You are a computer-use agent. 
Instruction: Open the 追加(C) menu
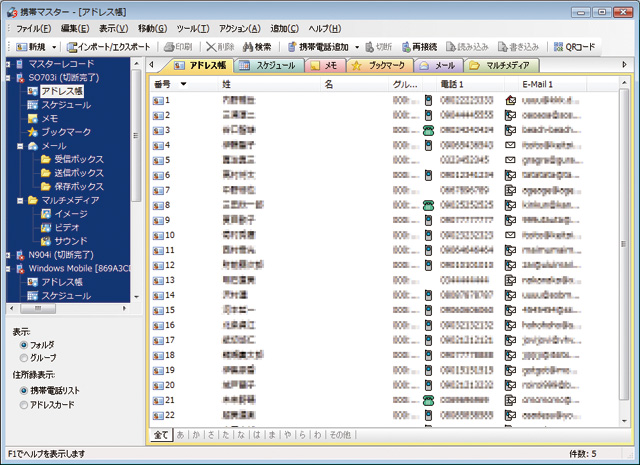pos(284,29)
